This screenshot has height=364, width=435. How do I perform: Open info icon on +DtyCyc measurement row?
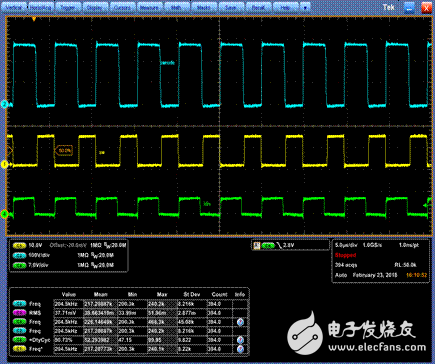pos(240,340)
